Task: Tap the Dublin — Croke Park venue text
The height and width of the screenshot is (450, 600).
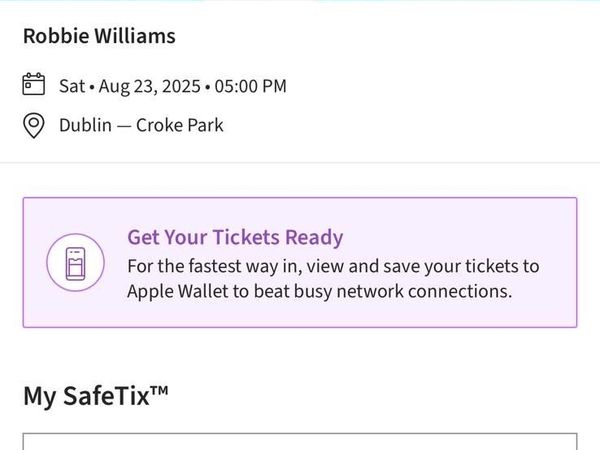Action: pos(141,126)
